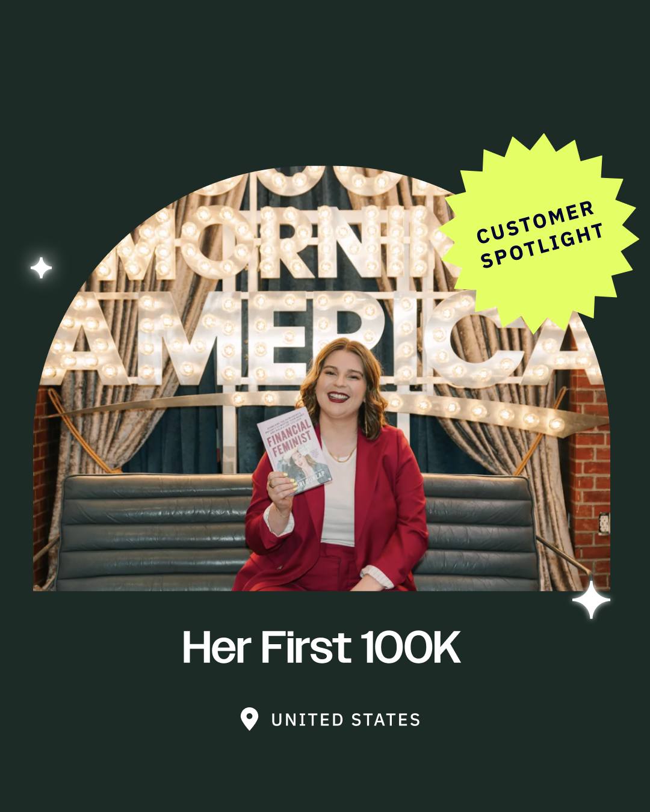Screen dimensions: 650x812
Task: Click the word CUSTOMER on the badge
Action: click(536, 222)
